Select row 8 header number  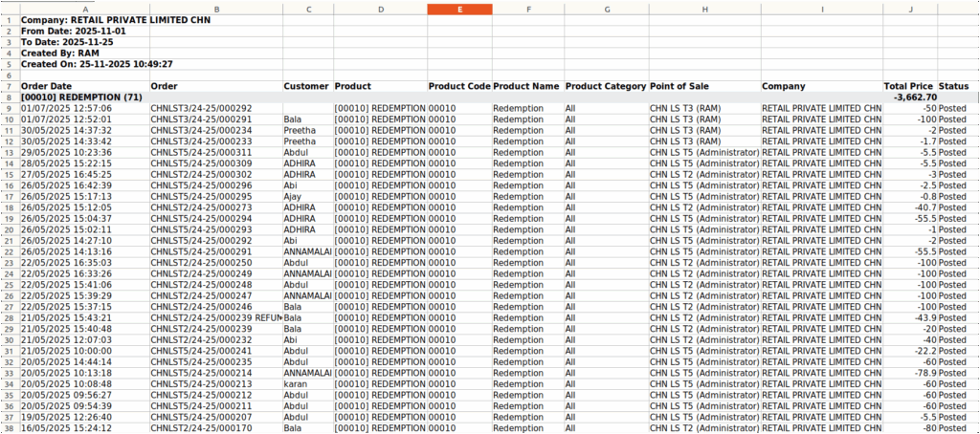(x=10, y=97)
